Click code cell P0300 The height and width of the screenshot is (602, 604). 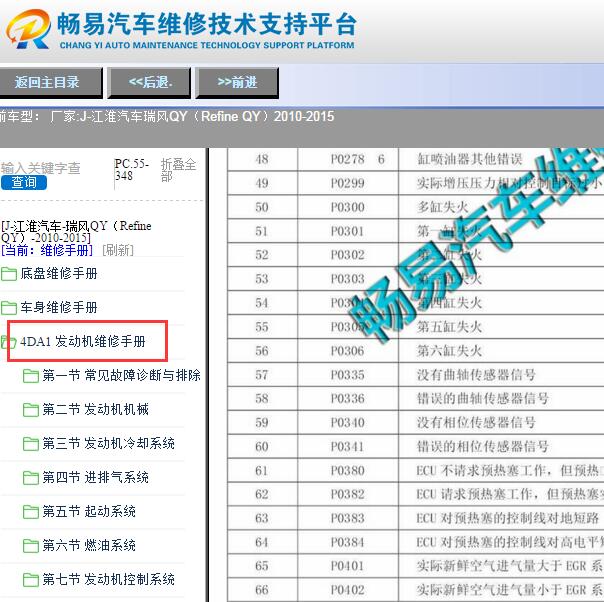[x=348, y=207]
